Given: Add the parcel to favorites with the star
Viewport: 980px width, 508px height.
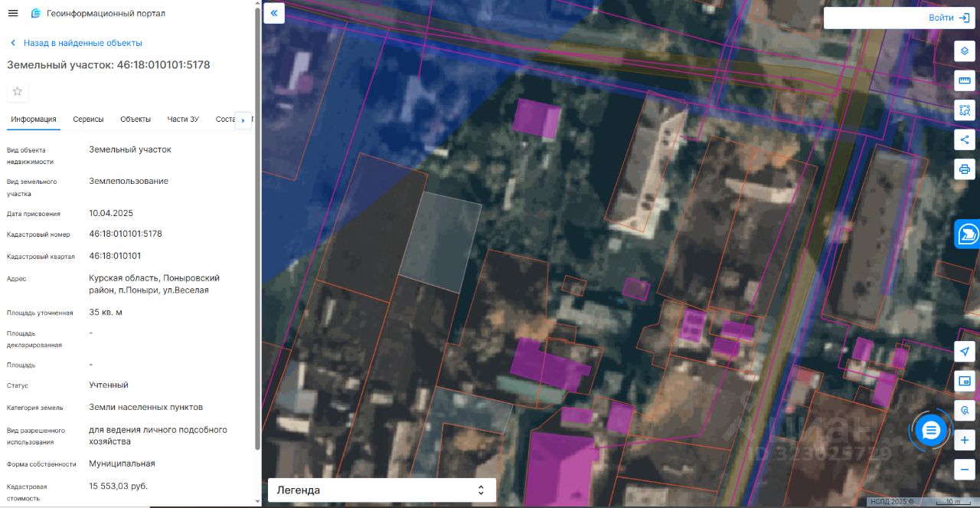Looking at the screenshot, I should [x=18, y=91].
